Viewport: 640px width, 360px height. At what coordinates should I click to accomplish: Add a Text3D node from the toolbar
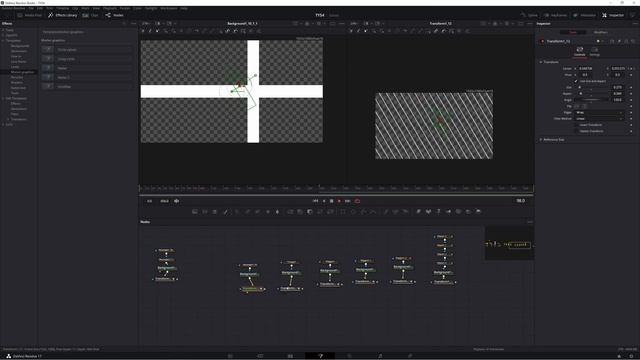pos(438,211)
